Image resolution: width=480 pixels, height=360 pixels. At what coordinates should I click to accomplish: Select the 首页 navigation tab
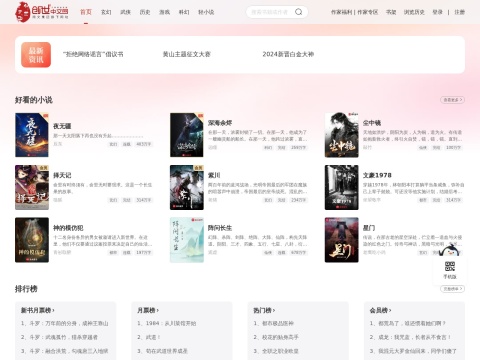pos(86,12)
